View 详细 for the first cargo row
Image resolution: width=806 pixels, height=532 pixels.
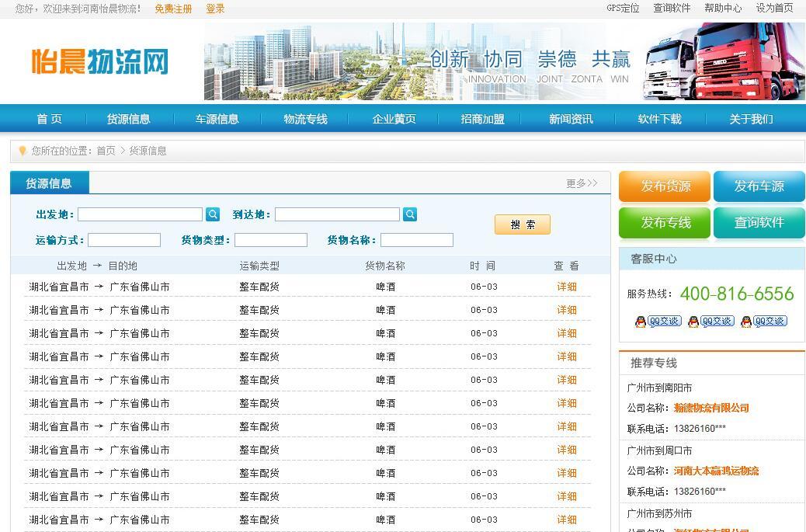(567, 287)
